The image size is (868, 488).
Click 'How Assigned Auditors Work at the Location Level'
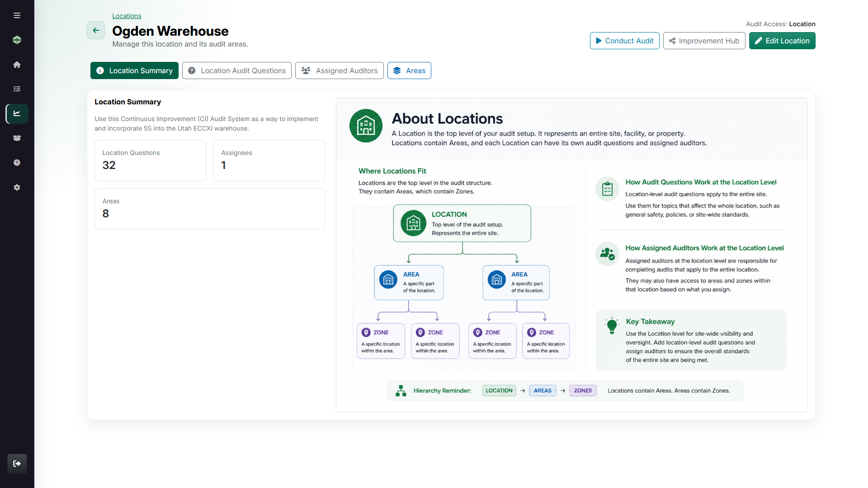click(x=704, y=248)
